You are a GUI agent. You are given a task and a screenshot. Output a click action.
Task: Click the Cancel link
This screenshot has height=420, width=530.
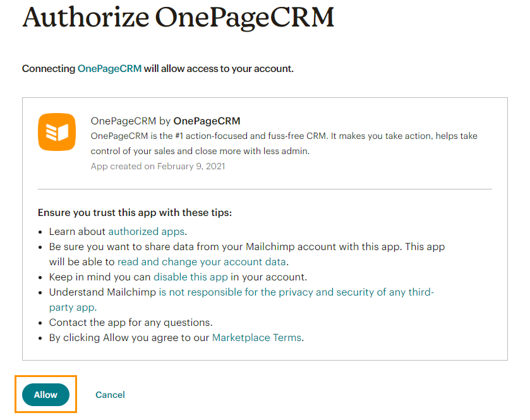pyautogui.click(x=110, y=394)
